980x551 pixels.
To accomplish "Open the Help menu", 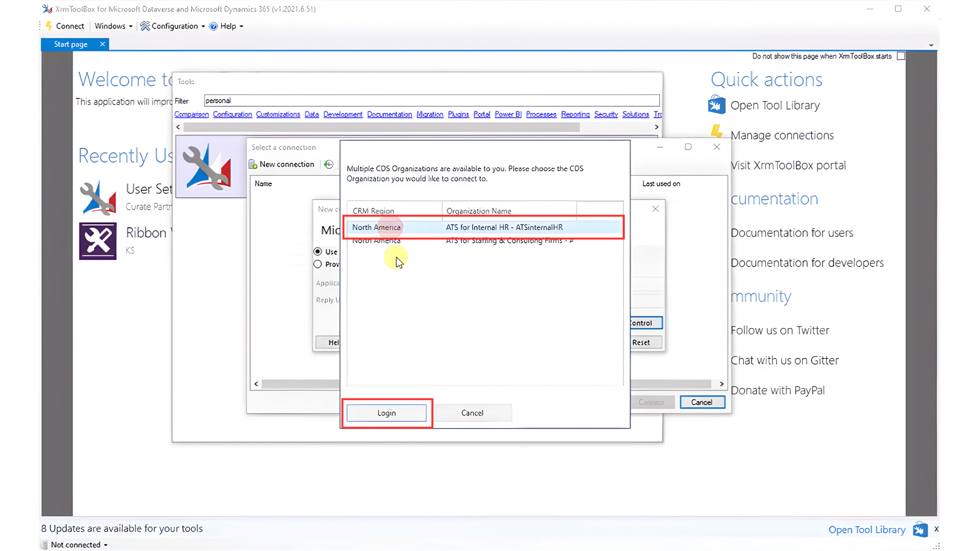I will coord(232,26).
